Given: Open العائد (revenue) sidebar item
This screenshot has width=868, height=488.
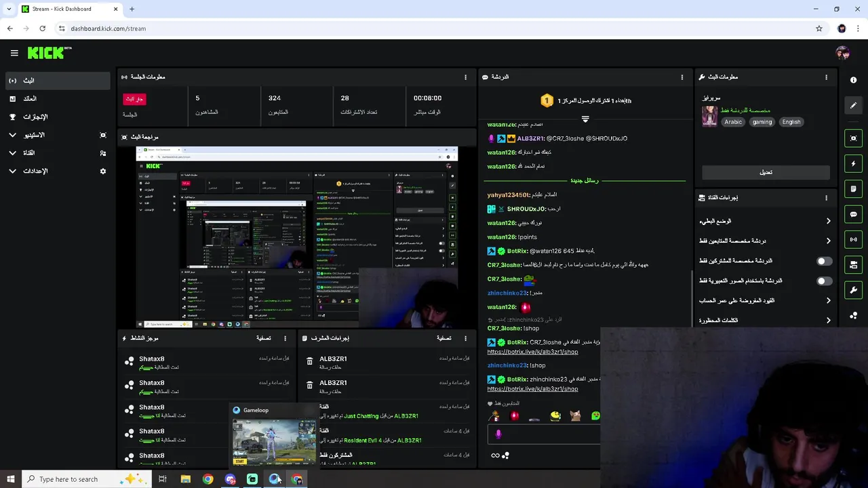Looking at the screenshot, I should (57, 99).
